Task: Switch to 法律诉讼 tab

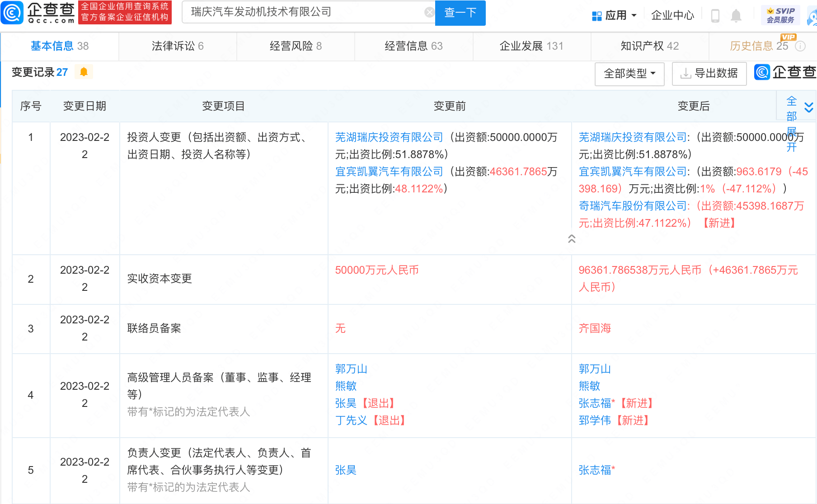Action: pyautogui.click(x=178, y=46)
